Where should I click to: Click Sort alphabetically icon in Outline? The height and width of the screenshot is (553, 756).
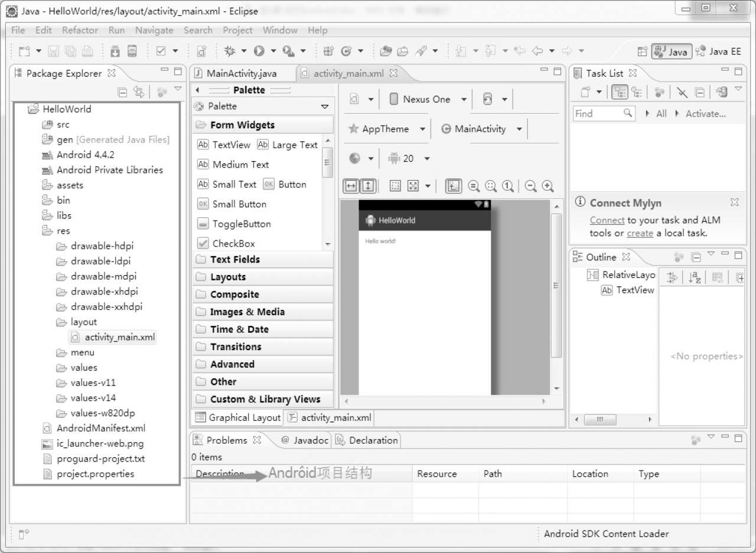(x=695, y=277)
